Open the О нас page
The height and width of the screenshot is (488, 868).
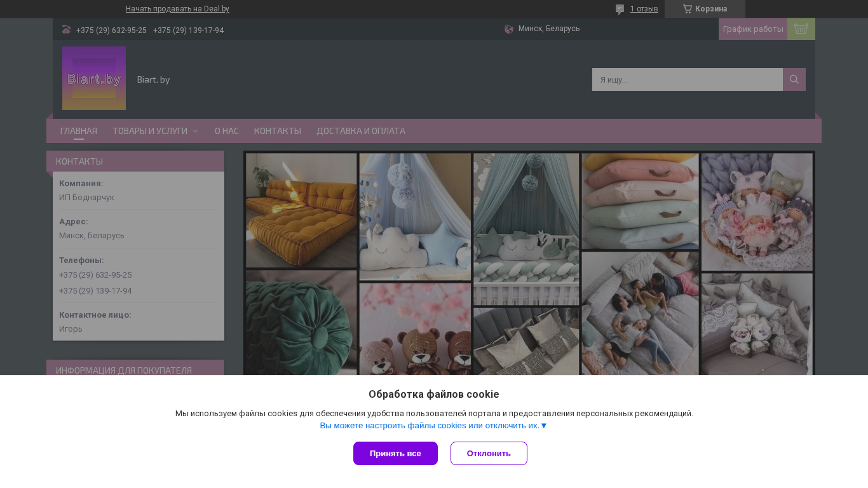(x=227, y=131)
